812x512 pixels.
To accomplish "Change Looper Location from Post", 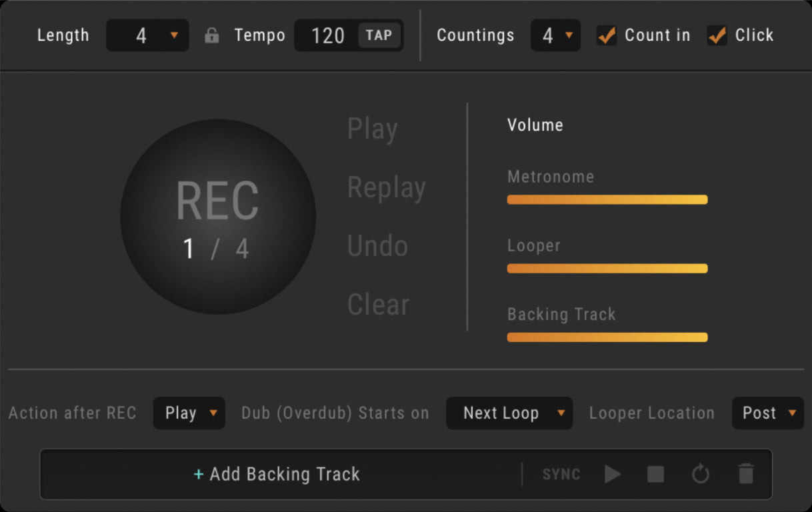I will click(768, 413).
